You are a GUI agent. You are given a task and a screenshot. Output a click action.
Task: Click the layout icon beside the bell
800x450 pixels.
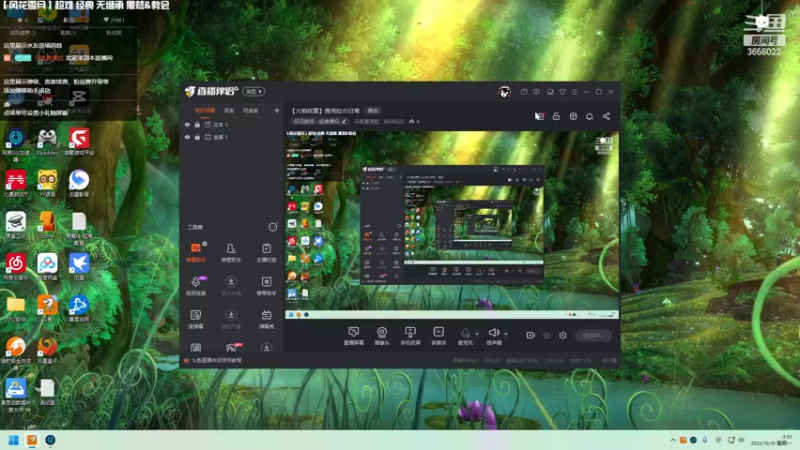point(573,116)
